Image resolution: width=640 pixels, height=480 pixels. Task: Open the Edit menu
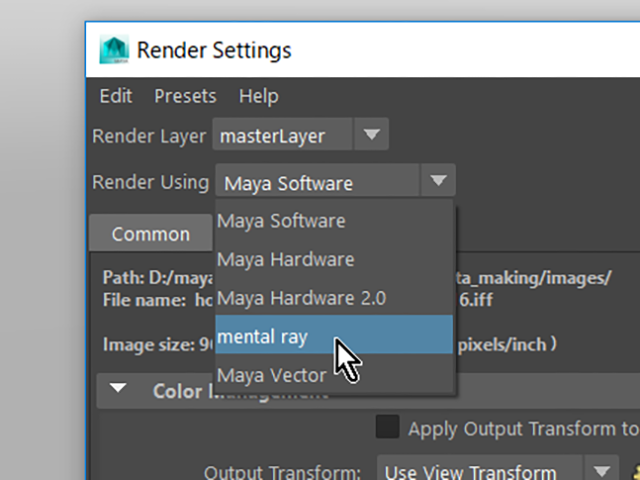click(x=116, y=96)
